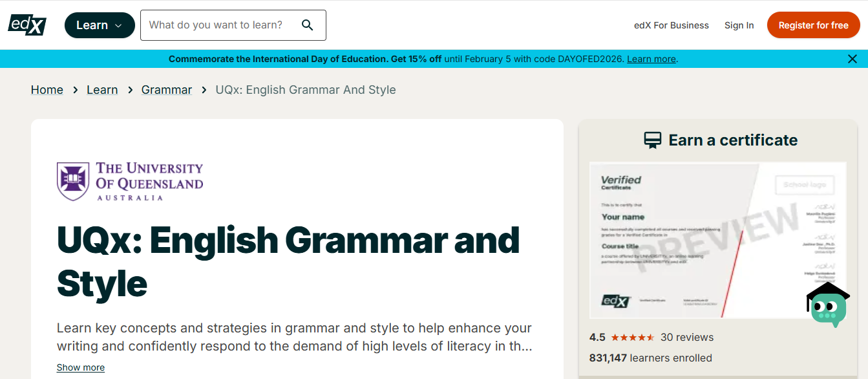The height and width of the screenshot is (379, 868).
Task: Click the University of Queensland logo
Action: (130, 181)
